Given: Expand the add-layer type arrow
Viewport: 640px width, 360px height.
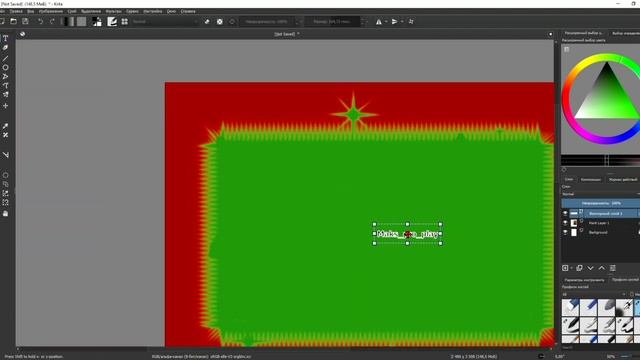Looking at the screenshot, I should tap(571, 268).
